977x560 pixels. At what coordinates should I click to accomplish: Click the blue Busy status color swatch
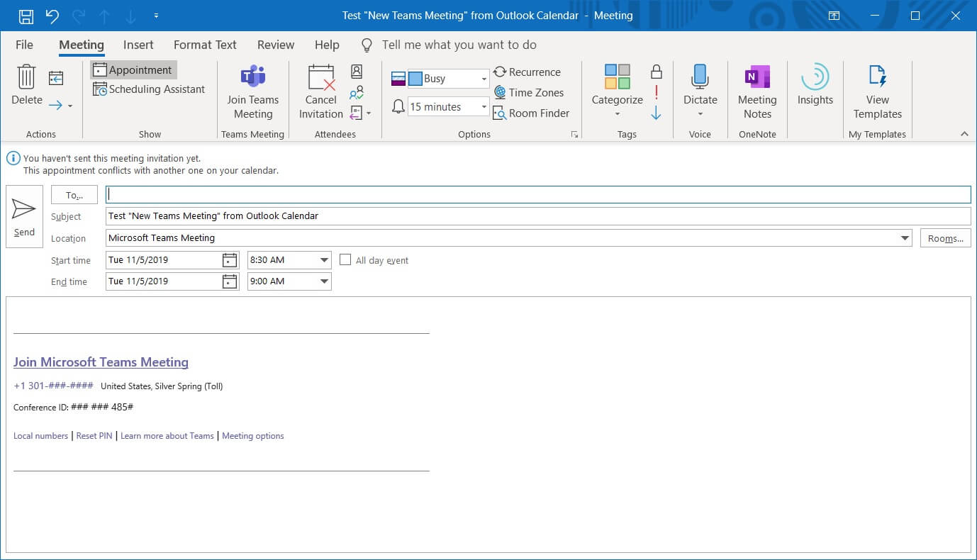coord(415,79)
